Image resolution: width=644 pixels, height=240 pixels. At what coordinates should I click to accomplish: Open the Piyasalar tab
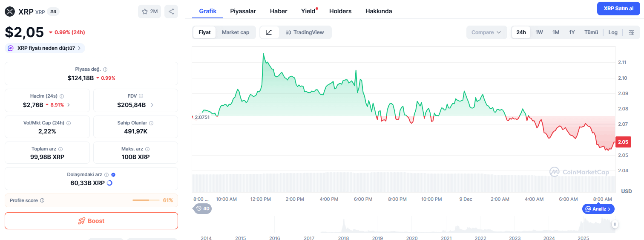[243, 11]
